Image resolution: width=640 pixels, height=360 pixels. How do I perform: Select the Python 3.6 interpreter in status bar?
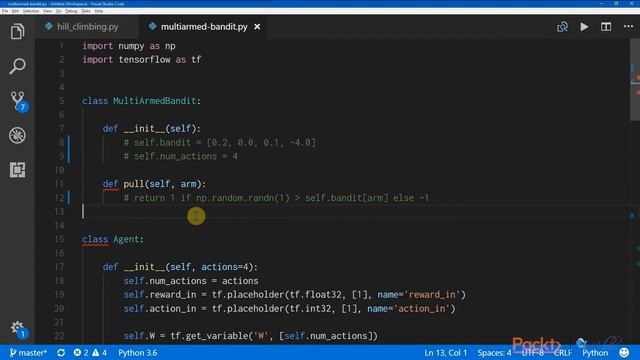click(x=138, y=353)
